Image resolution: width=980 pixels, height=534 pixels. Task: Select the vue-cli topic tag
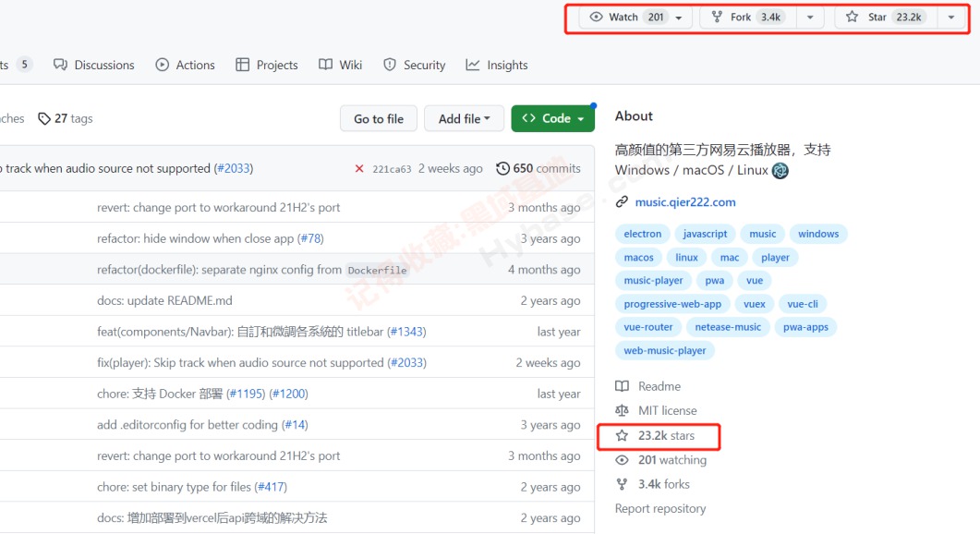tap(803, 304)
